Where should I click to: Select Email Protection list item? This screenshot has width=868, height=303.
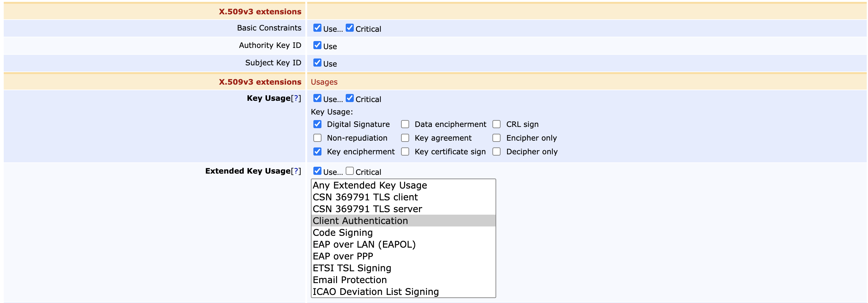349,280
